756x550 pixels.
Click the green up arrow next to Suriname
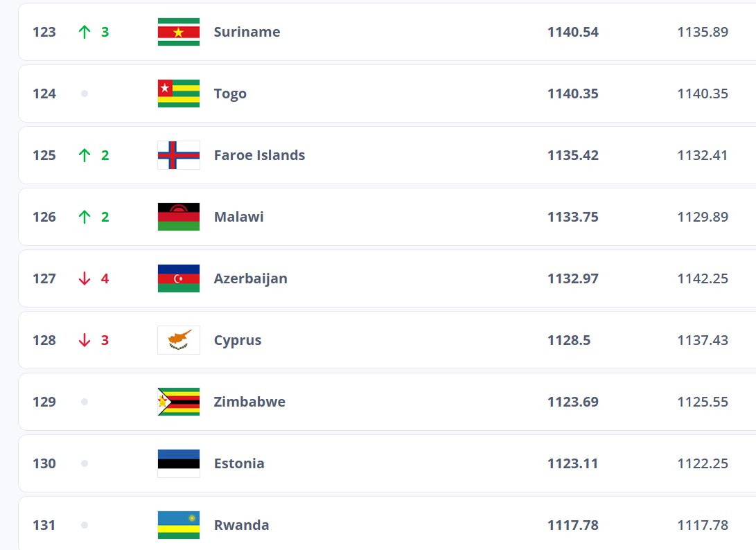(84, 32)
